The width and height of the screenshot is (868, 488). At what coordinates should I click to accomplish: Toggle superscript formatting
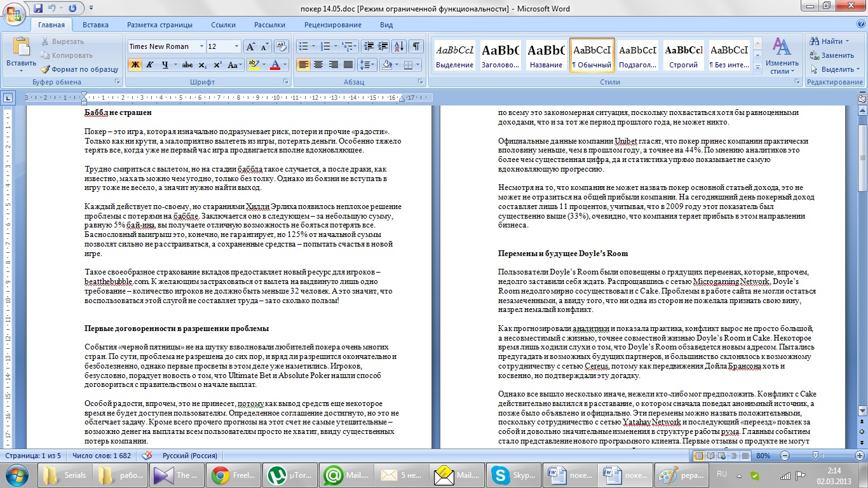[x=217, y=65]
